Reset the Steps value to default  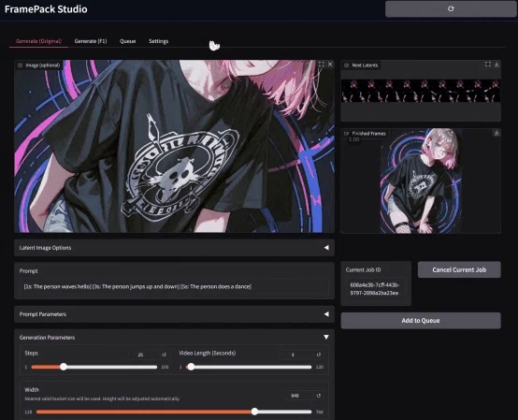point(164,355)
